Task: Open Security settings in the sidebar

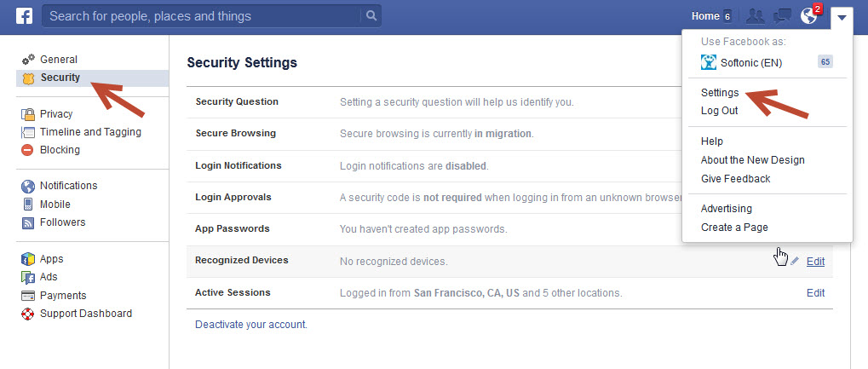Action: point(60,78)
